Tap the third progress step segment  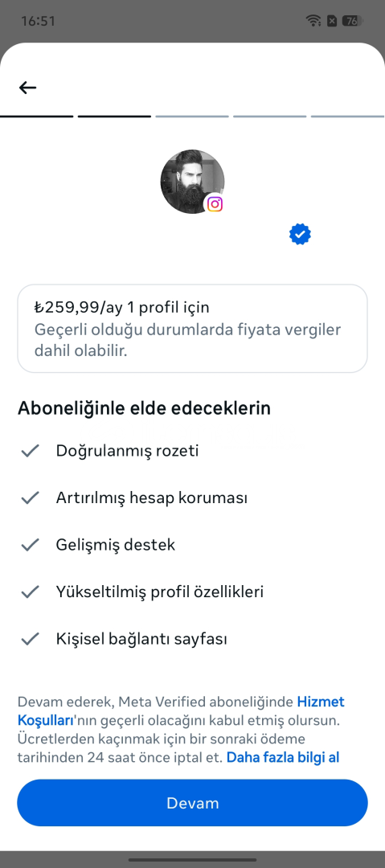(x=191, y=117)
